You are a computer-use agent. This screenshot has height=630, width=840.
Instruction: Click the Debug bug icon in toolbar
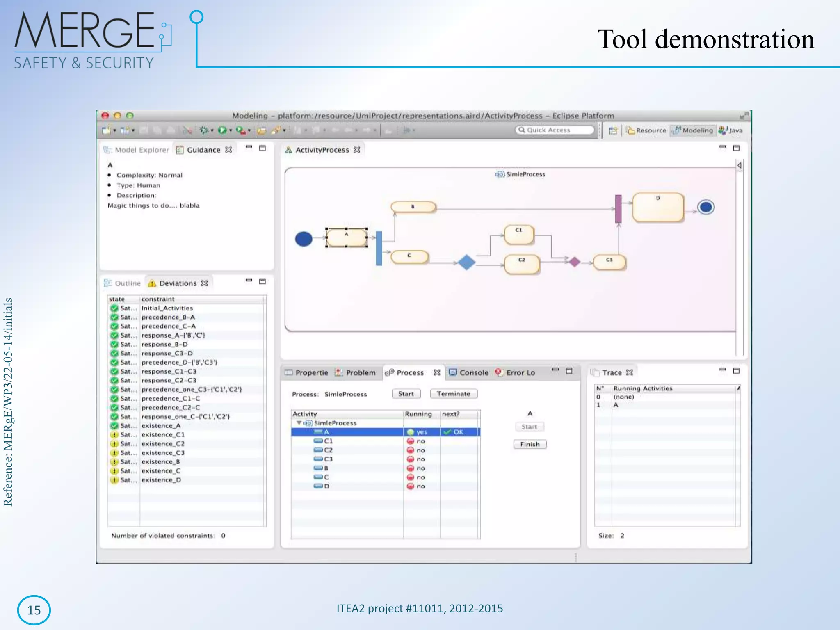point(204,130)
